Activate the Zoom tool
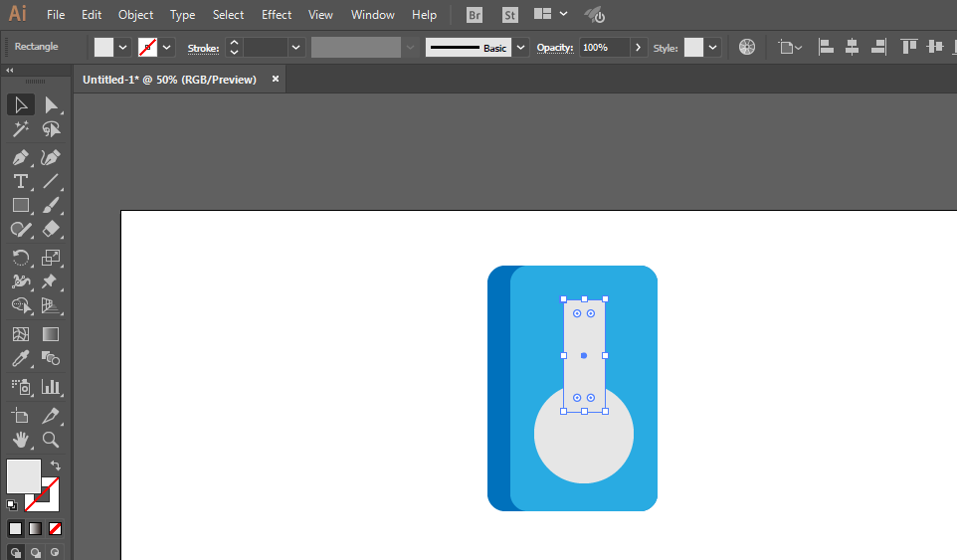This screenshot has width=957, height=560. (x=51, y=440)
